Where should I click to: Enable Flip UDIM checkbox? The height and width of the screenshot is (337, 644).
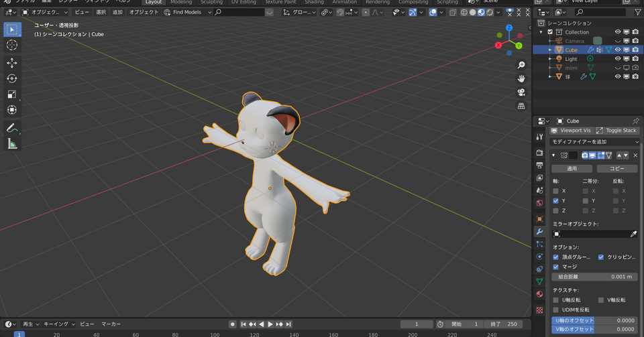point(555,310)
